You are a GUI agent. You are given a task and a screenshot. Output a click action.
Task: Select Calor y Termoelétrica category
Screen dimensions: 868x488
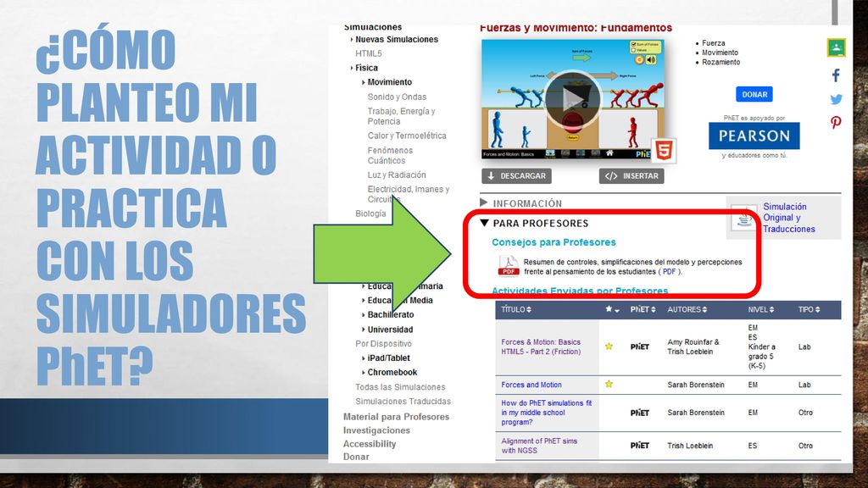tap(407, 136)
